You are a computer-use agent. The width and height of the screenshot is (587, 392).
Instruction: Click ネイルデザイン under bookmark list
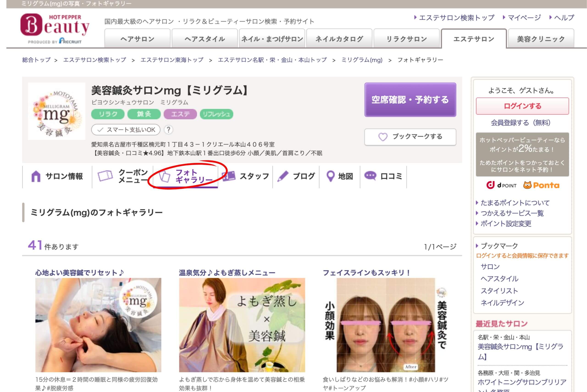[x=502, y=303]
